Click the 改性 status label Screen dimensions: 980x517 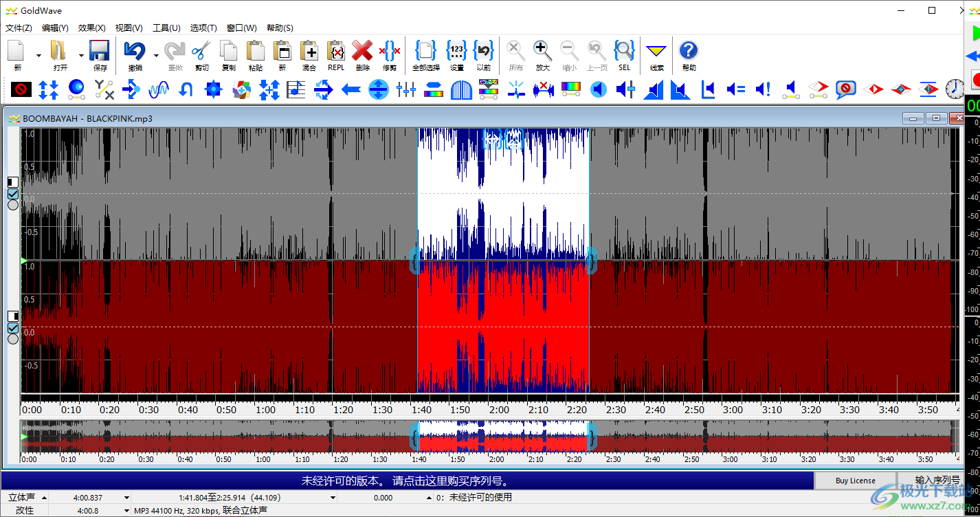coord(25,510)
